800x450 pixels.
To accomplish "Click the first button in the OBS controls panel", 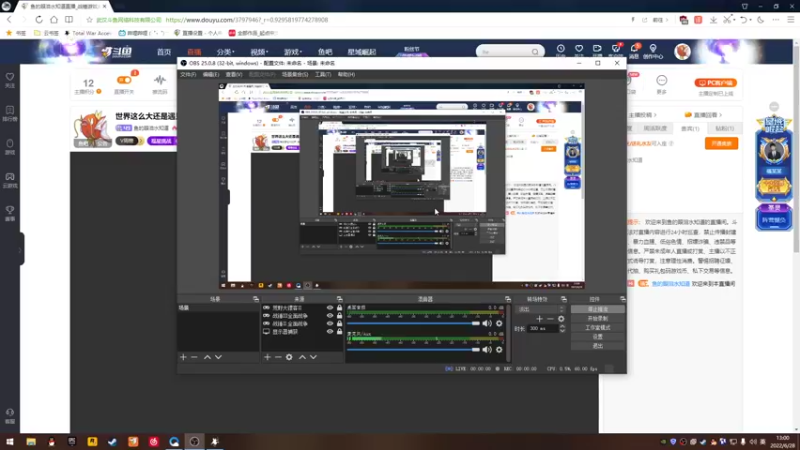I will (x=597, y=309).
